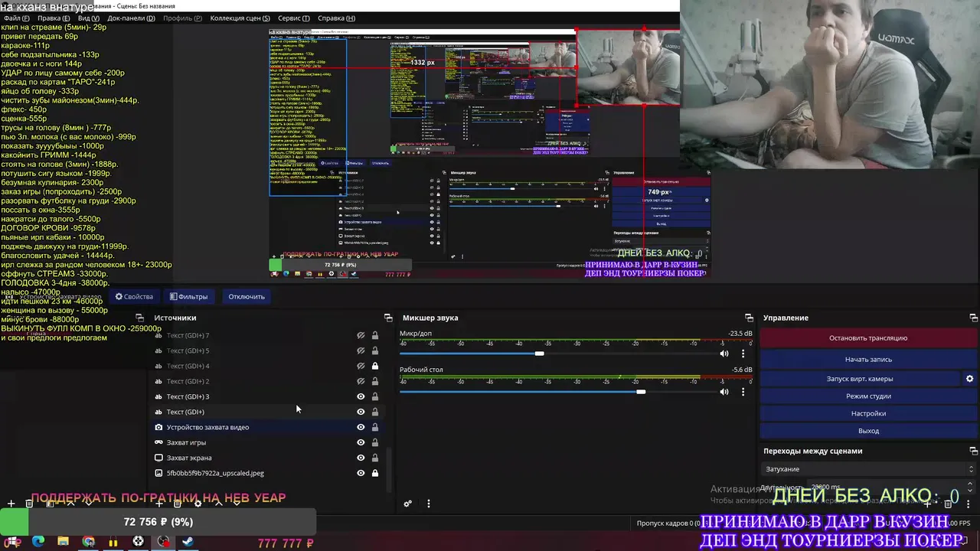Remove selected source with trash icon
This screenshot has height=551, width=980.
(178, 503)
